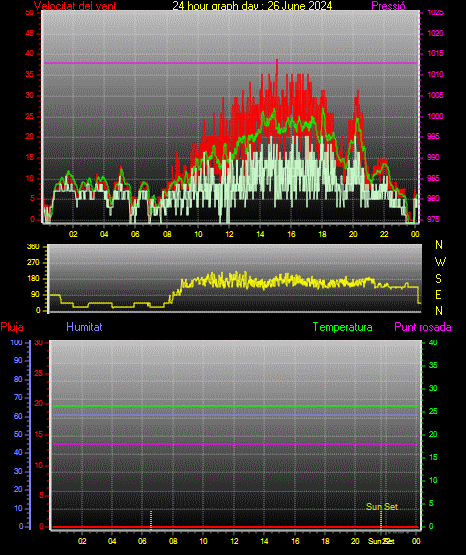Click the blue "Humitat" label
The width and height of the screenshot is (466, 555).
click(84, 327)
